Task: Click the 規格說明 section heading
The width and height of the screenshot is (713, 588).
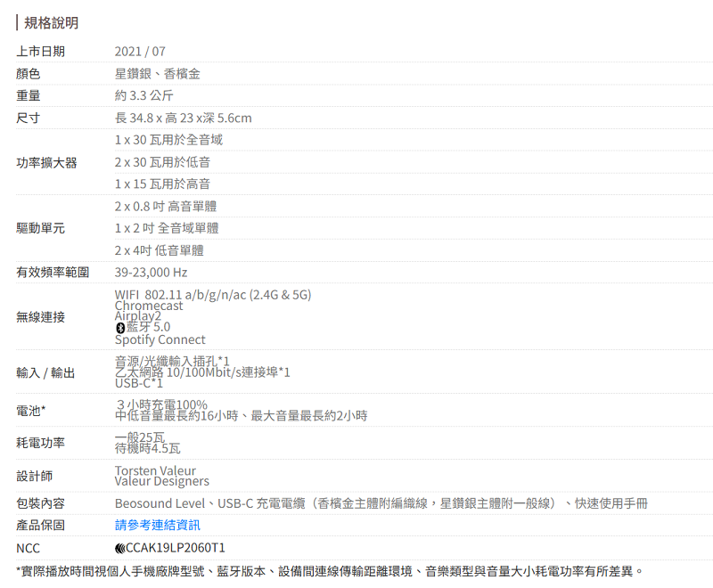Action: tap(51, 22)
